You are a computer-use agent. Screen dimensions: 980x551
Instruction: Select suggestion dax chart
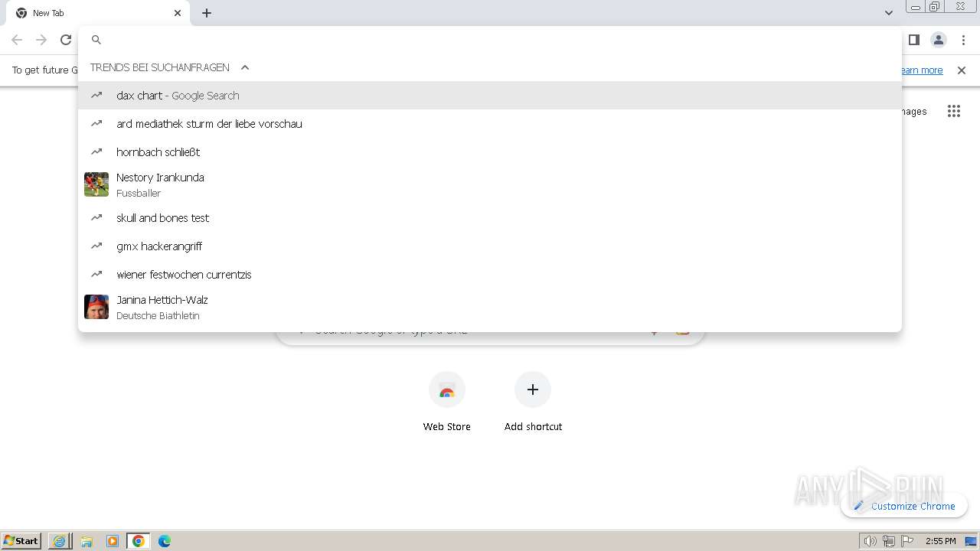(x=490, y=96)
